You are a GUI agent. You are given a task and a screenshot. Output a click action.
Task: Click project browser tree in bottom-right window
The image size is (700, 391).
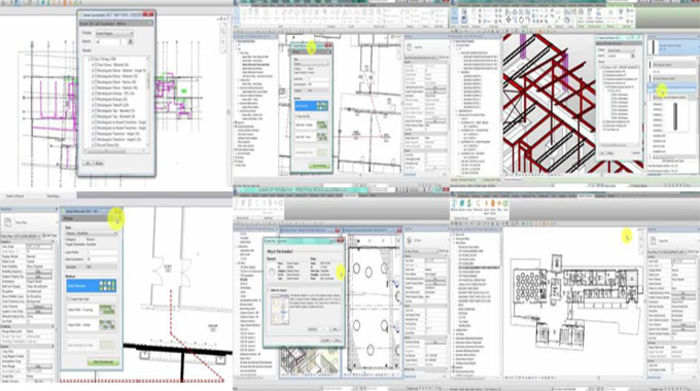click(475, 304)
